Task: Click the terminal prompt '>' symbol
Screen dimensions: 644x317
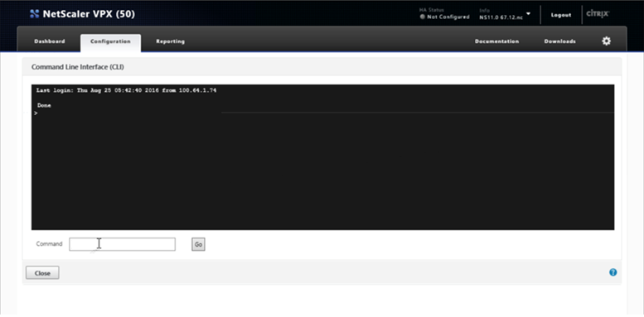Action: (36, 113)
